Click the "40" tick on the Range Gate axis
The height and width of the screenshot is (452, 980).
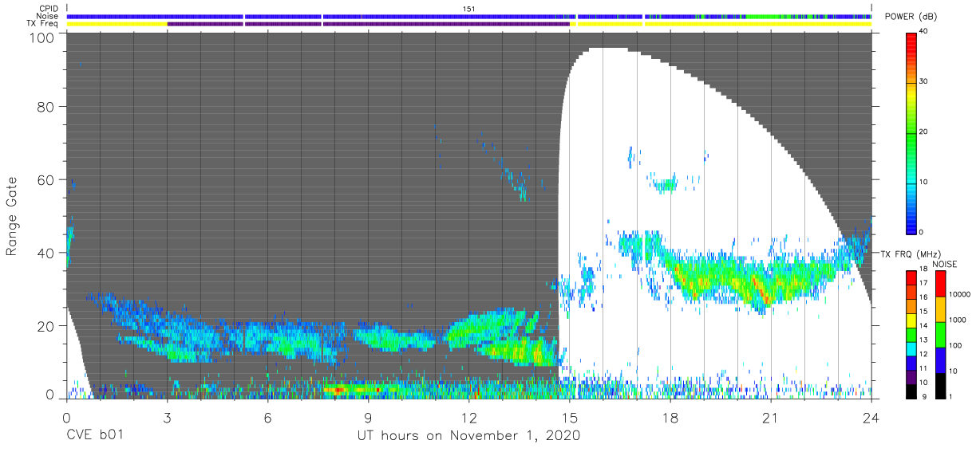46,253
